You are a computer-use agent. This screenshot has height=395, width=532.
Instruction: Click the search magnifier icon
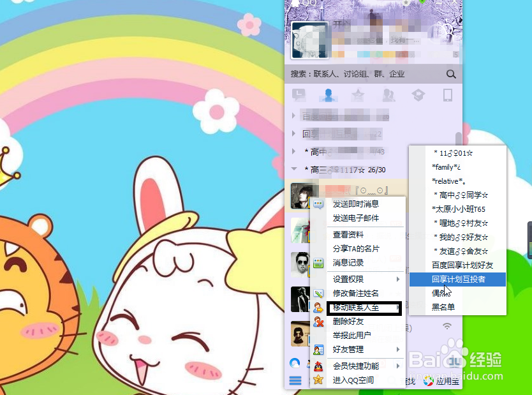tap(450, 74)
